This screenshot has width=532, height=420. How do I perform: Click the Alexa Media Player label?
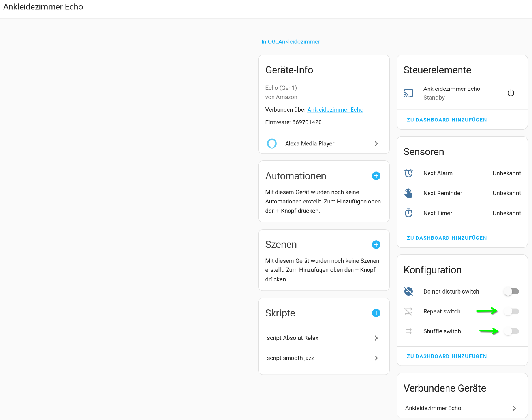point(310,144)
